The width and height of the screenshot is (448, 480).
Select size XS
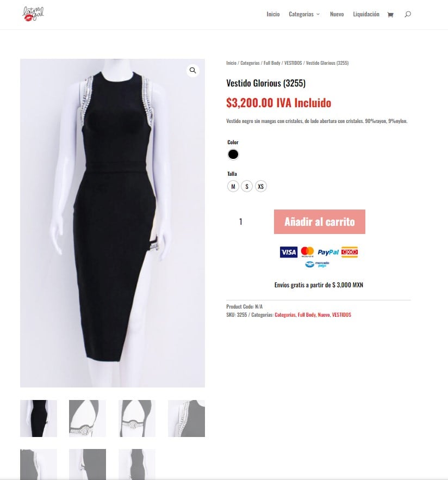click(261, 186)
